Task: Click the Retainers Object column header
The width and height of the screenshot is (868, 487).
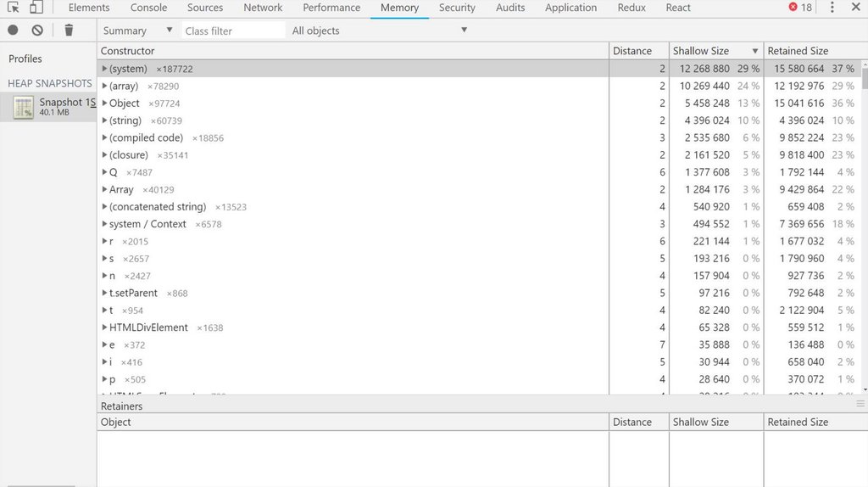Action: [353, 422]
